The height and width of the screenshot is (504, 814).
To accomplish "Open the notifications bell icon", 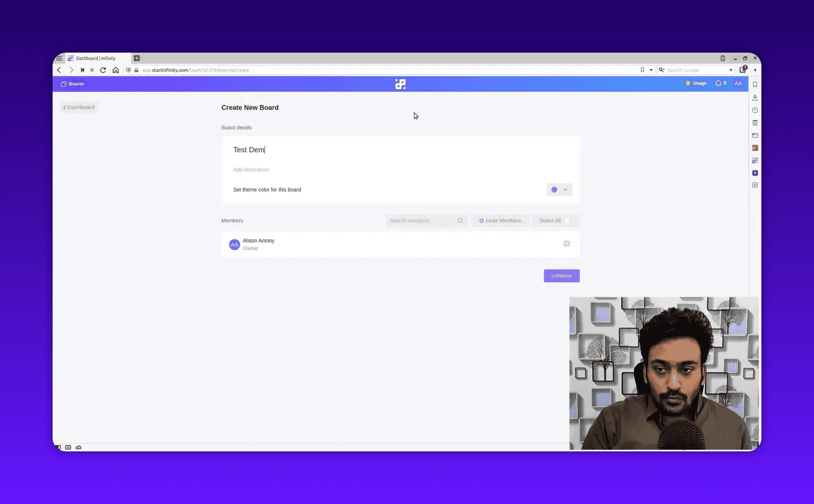I will click(718, 84).
